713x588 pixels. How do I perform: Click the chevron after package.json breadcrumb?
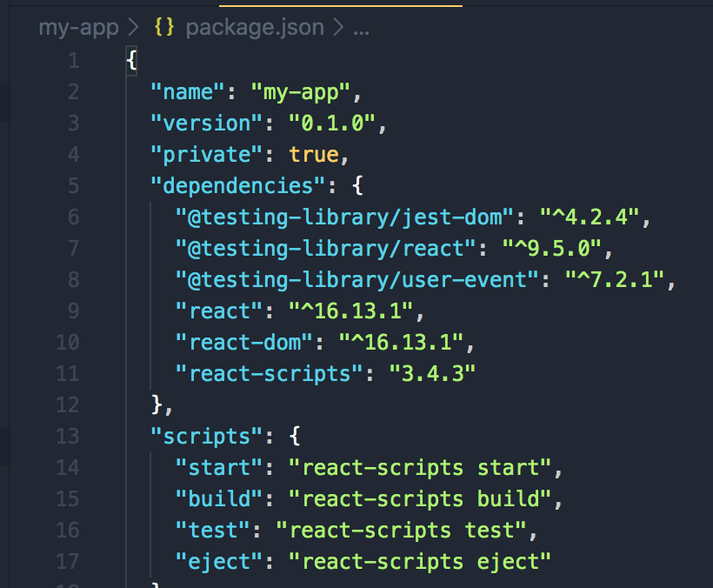(x=338, y=28)
